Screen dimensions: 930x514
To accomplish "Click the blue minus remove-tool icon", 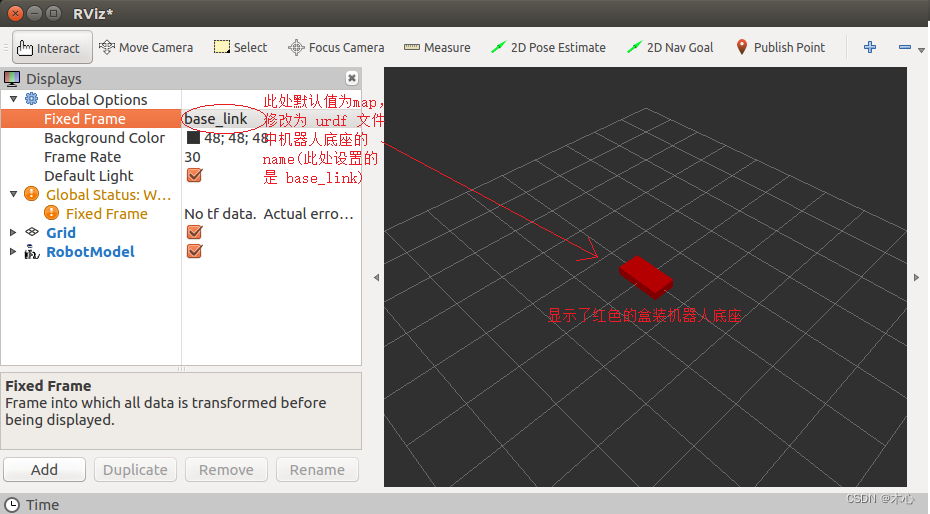I will pyautogui.click(x=904, y=47).
